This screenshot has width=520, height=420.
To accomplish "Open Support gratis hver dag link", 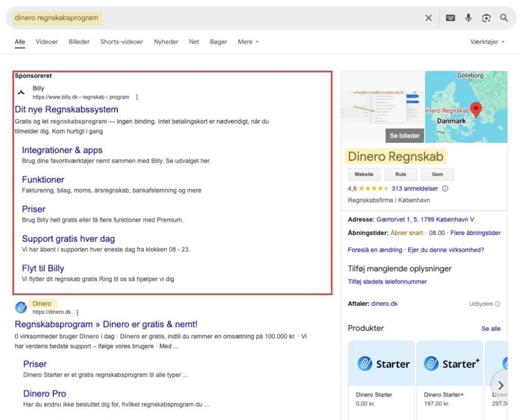I will pos(69,239).
